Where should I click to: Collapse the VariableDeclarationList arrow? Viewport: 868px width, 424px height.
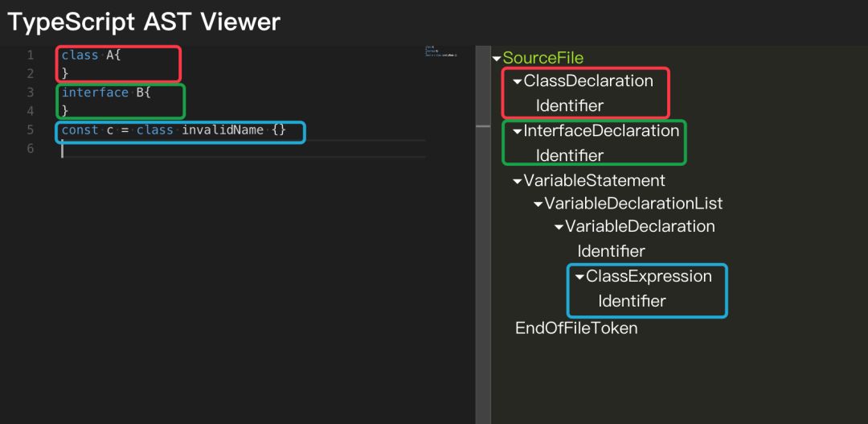pyautogui.click(x=538, y=204)
